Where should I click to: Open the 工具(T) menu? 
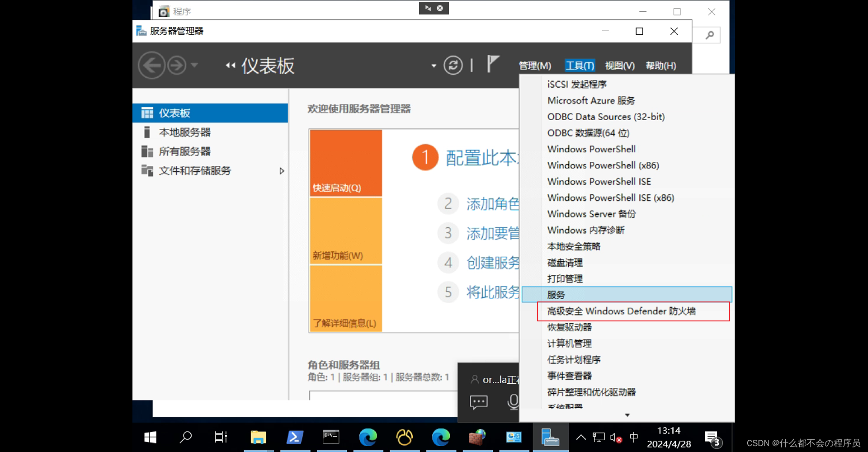tap(580, 66)
